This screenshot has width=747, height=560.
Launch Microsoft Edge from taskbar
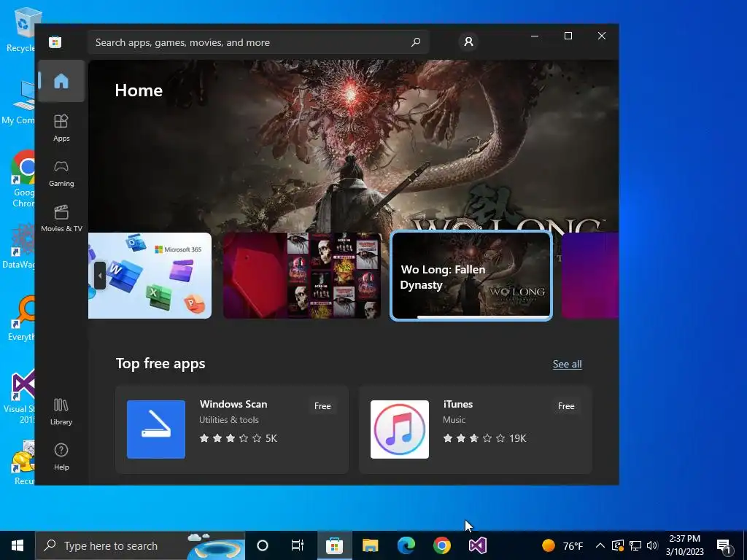(406, 545)
